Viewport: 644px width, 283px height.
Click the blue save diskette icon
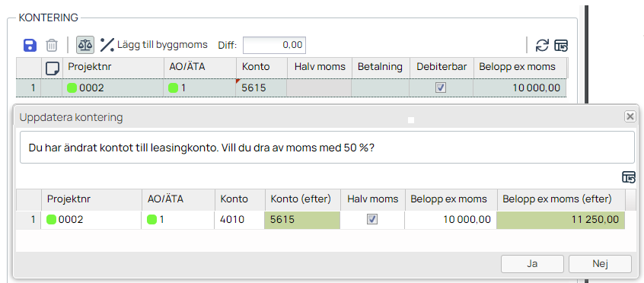[30, 45]
